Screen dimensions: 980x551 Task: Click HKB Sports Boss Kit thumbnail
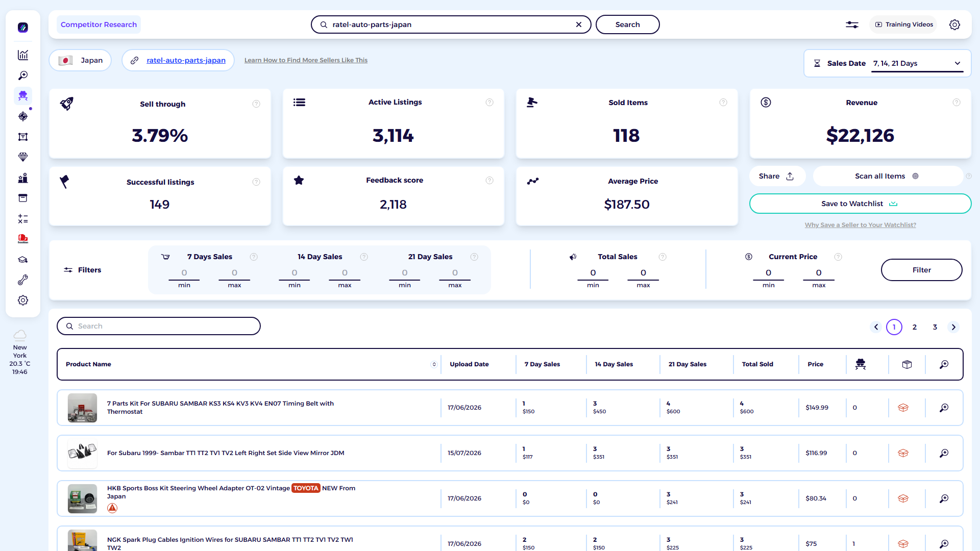point(82,498)
